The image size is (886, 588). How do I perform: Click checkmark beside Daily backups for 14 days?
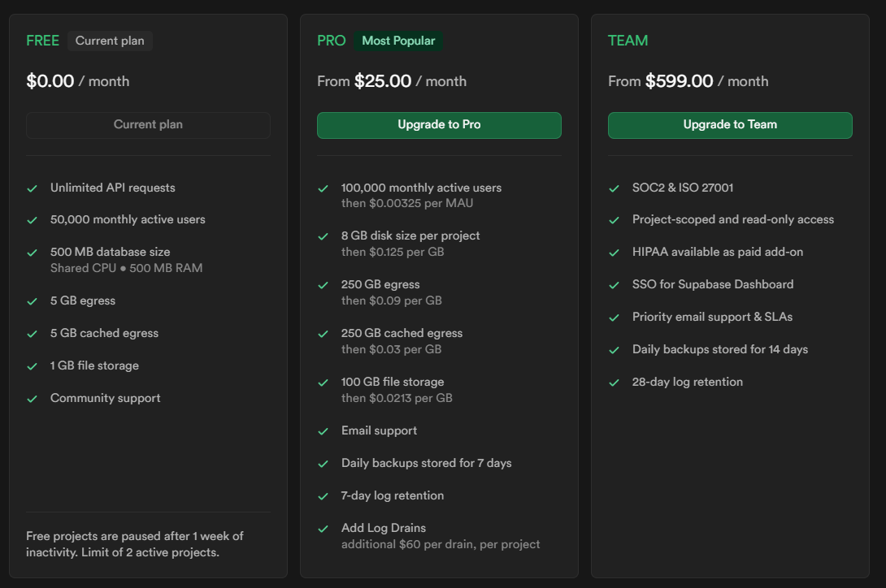tap(615, 350)
